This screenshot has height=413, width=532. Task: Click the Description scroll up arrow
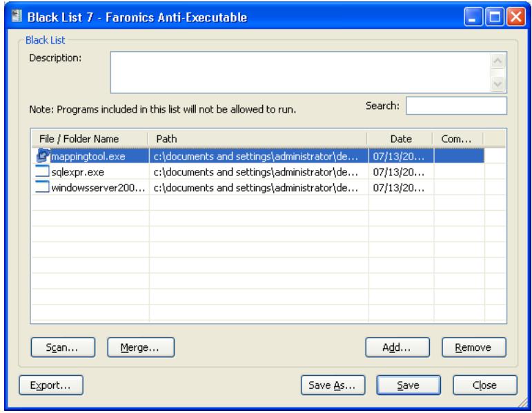tap(497, 61)
